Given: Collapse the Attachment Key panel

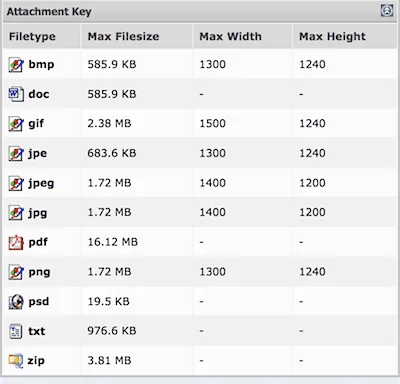Looking at the screenshot, I should click(387, 11).
